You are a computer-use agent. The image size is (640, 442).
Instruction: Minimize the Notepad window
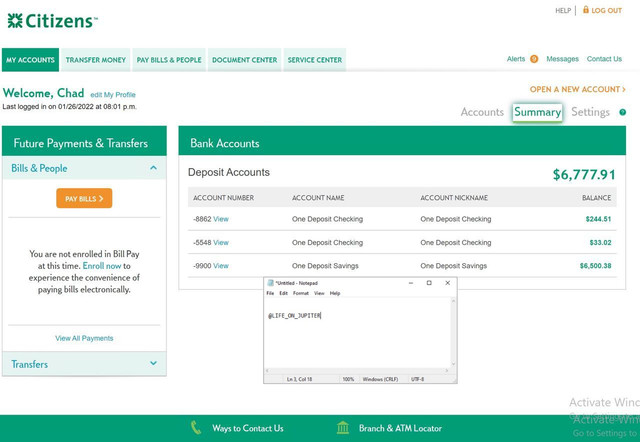click(411, 283)
